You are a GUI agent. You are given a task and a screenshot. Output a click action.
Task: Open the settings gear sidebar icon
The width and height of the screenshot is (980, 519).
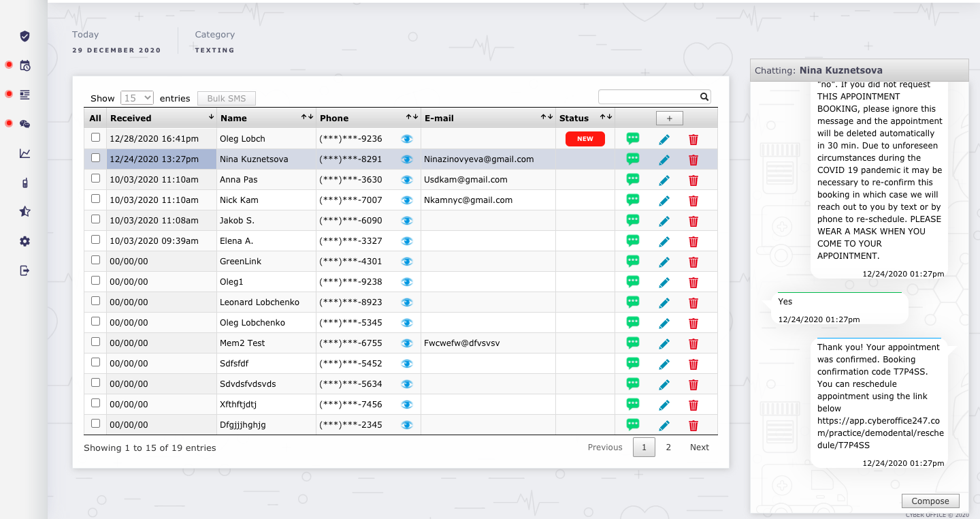tap(24, 241)
